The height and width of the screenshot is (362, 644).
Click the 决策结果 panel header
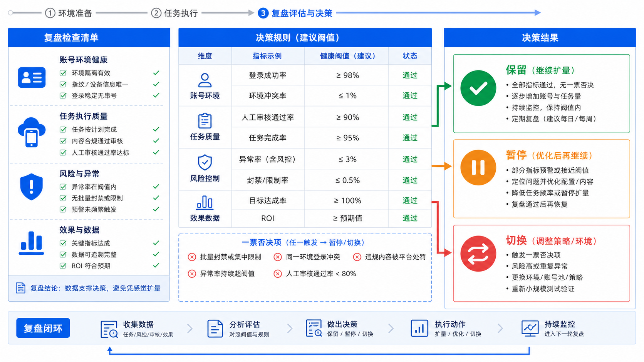(540, 38)
